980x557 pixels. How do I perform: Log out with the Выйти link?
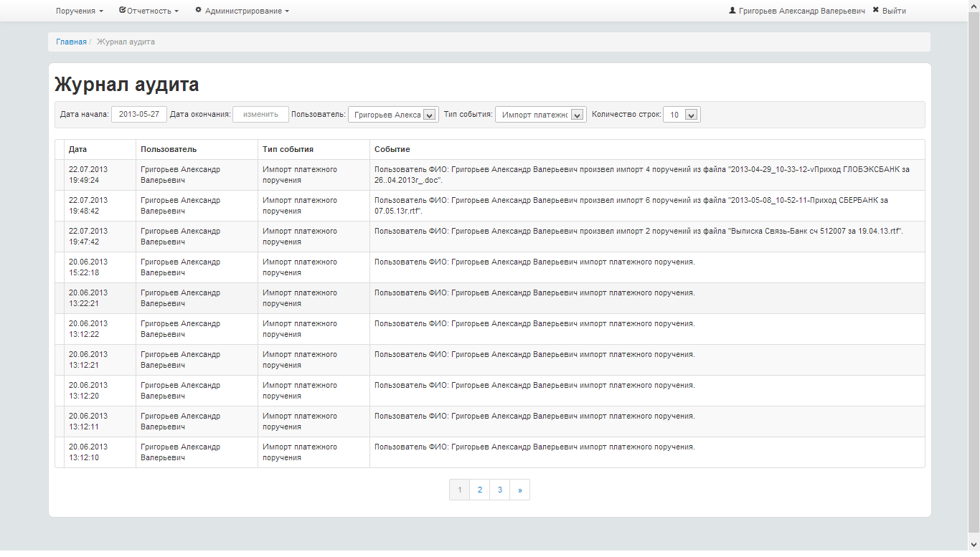pyautogui.click(x=889, y=11)
